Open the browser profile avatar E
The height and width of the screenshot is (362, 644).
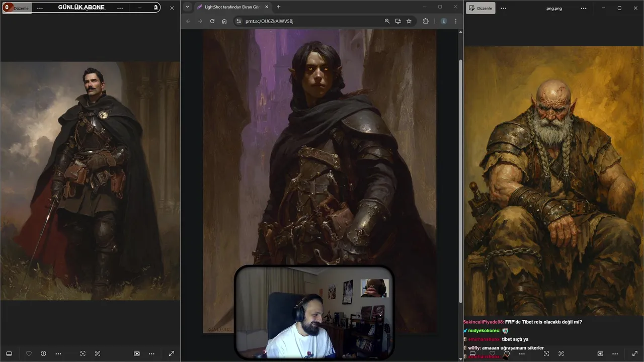pyautogui.click(x=443, y=21)
